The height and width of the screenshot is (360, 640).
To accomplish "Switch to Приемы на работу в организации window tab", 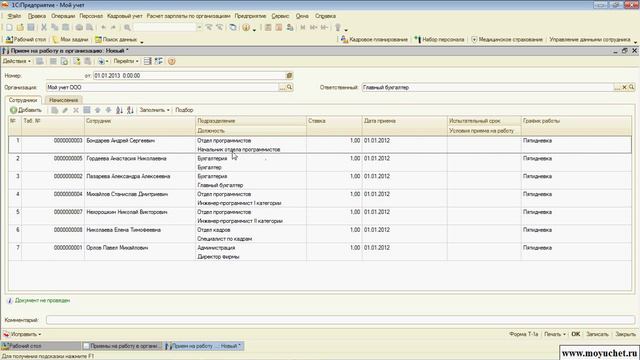I will tap(122, 346).
